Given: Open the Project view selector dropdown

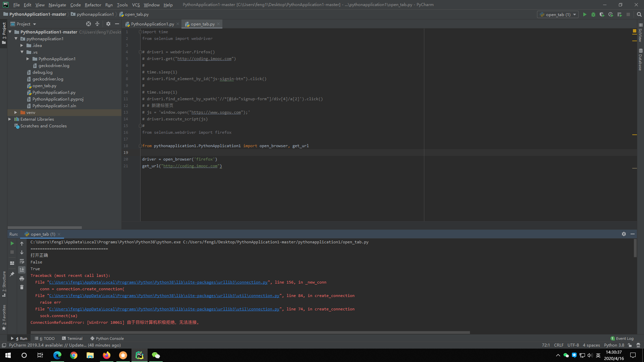Looking at the screenshot, I should pos(23,24).
